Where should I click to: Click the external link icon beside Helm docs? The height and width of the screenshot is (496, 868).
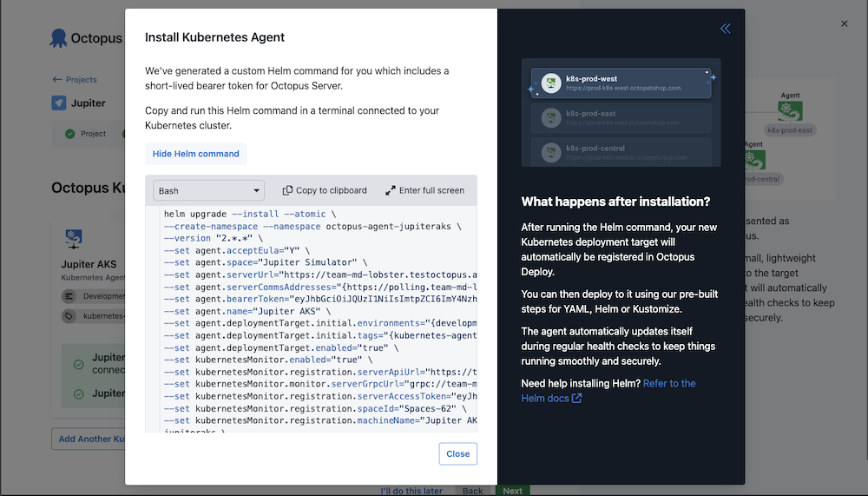pos(577,398)
